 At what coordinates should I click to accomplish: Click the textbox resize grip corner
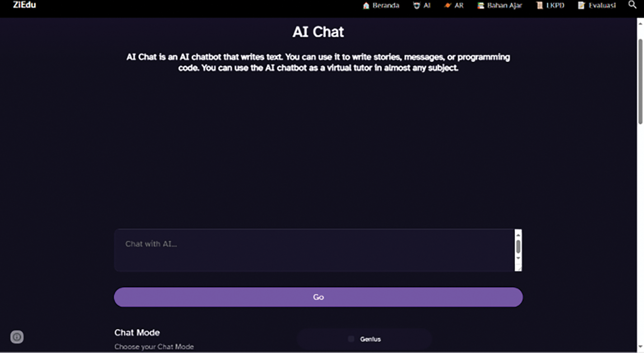point(518,268)
